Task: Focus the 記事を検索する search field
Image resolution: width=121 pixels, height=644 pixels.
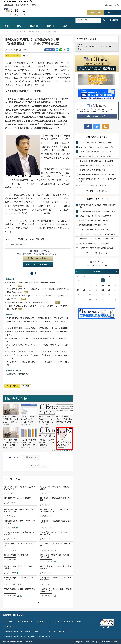Action: (x=88, y=20)
